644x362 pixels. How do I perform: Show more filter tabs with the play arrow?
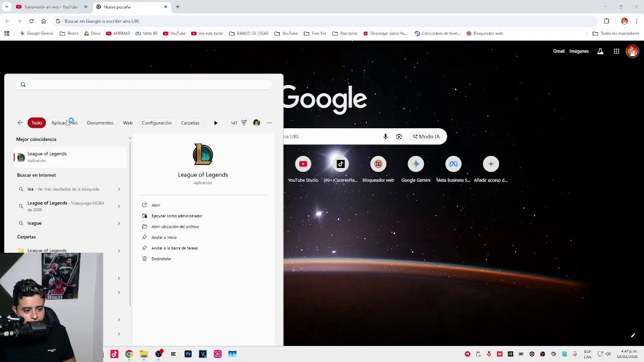(216, 123)
